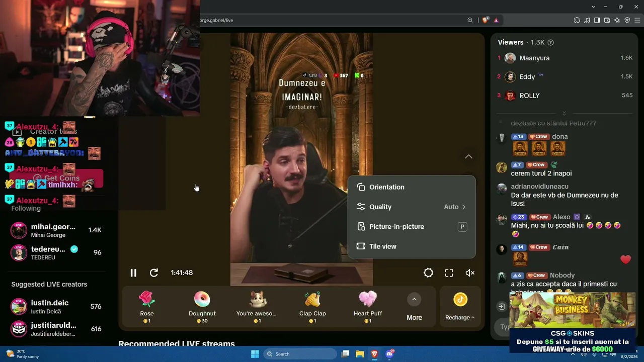
Task: Click chat message "cerem turul 2 inapoi"
Action: click(x=541, y=173)
